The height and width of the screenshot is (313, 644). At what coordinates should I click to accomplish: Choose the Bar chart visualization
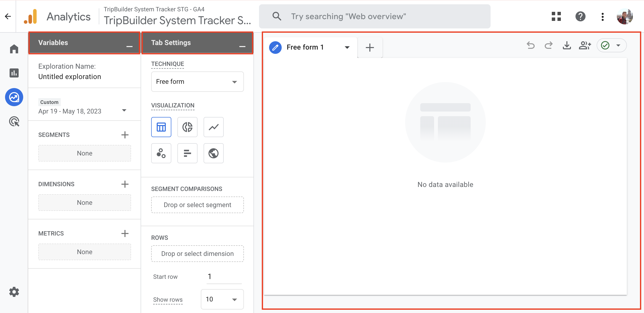[187, 153]
